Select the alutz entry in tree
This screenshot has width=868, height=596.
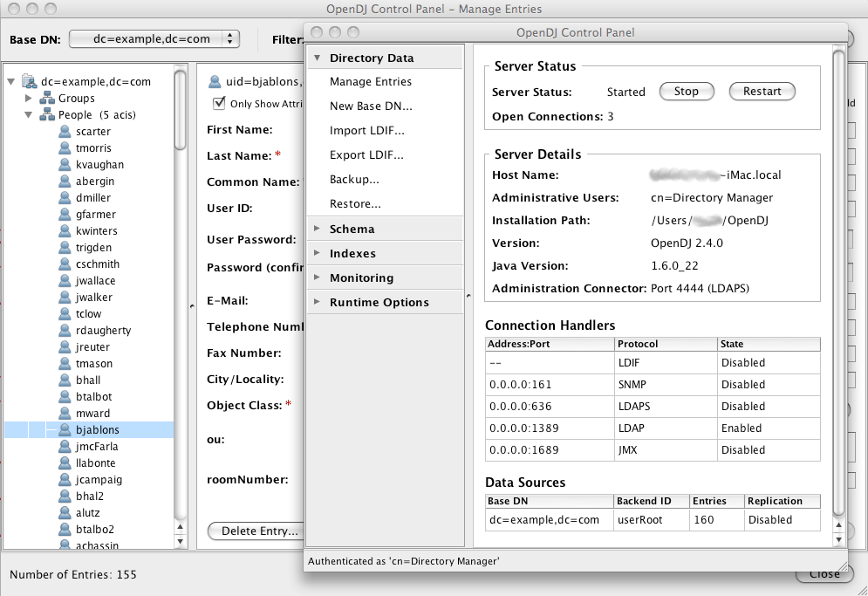(x=88, y=513)
